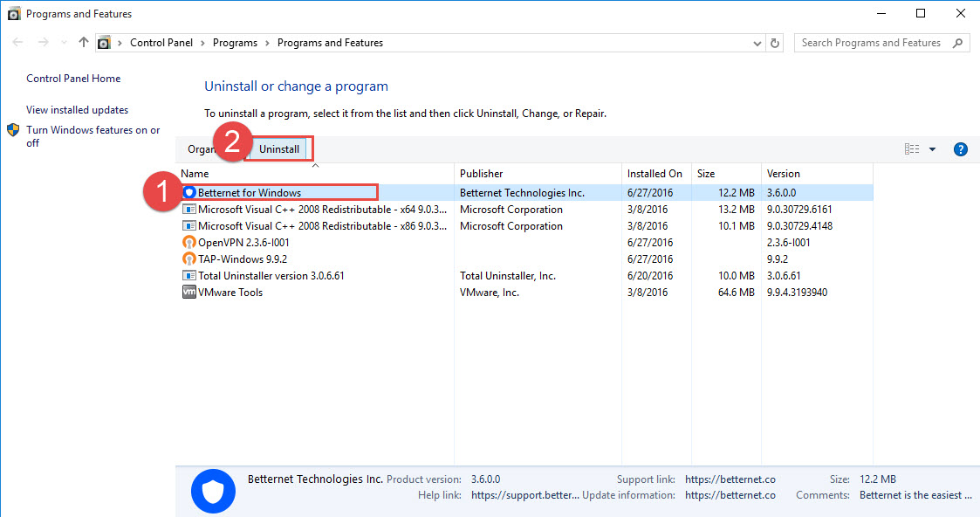Viewport: 980px width, 517px height.
Task: Sort by the Publisher column header
Action: (x=538, y=173)
